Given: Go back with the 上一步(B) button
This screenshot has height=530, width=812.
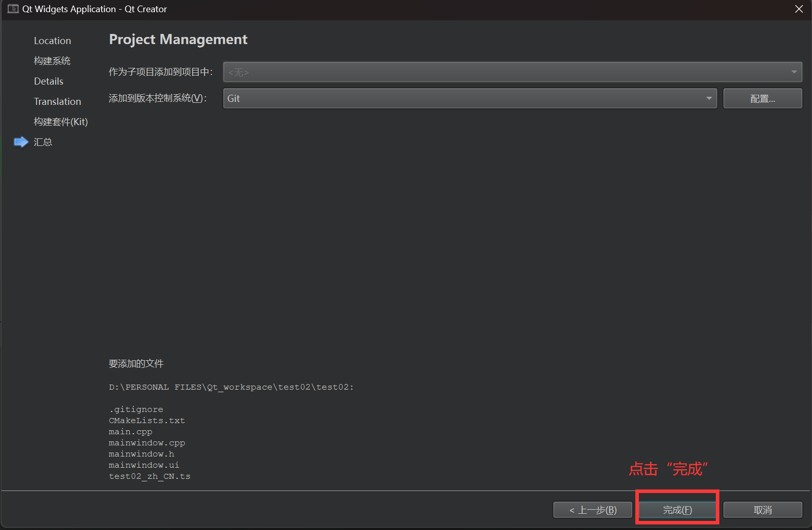Looking at the screenshot, I should [x=592, y=510].
